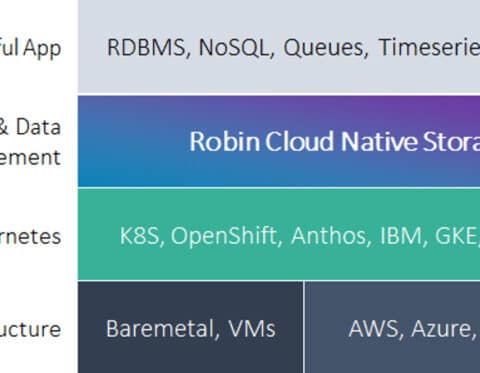Click the 'K8S, OpenShift, Anthos, IBM, GKE' text

300,236
